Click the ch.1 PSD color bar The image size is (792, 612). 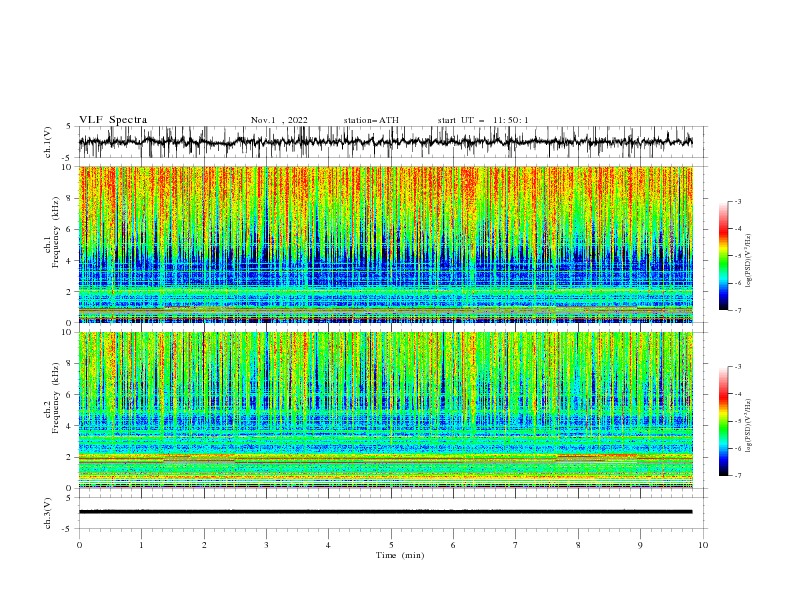(723, 256)
